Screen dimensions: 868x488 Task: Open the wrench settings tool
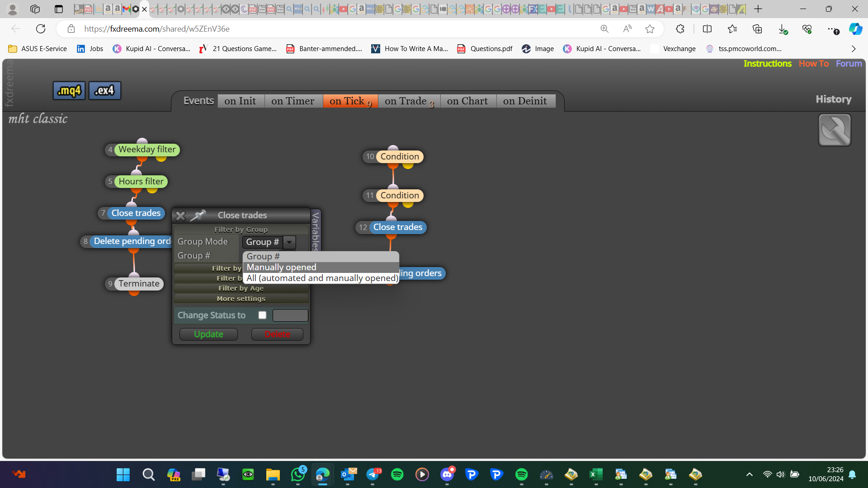click(835, 130)
